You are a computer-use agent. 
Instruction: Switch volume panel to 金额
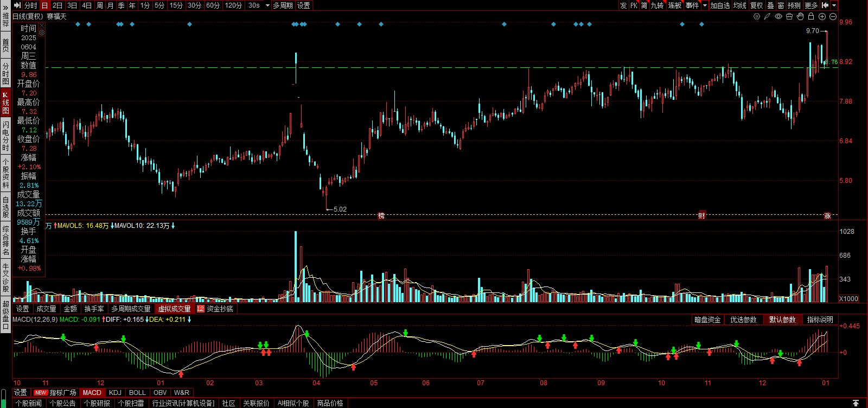[x=71, y=309]
